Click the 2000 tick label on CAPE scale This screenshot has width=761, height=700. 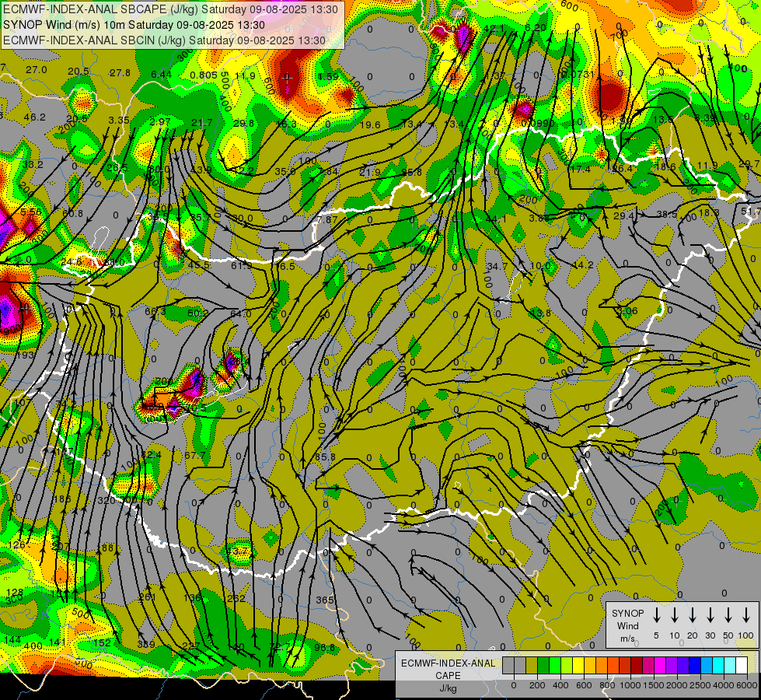pyautogui.click(x=677, y=685)
